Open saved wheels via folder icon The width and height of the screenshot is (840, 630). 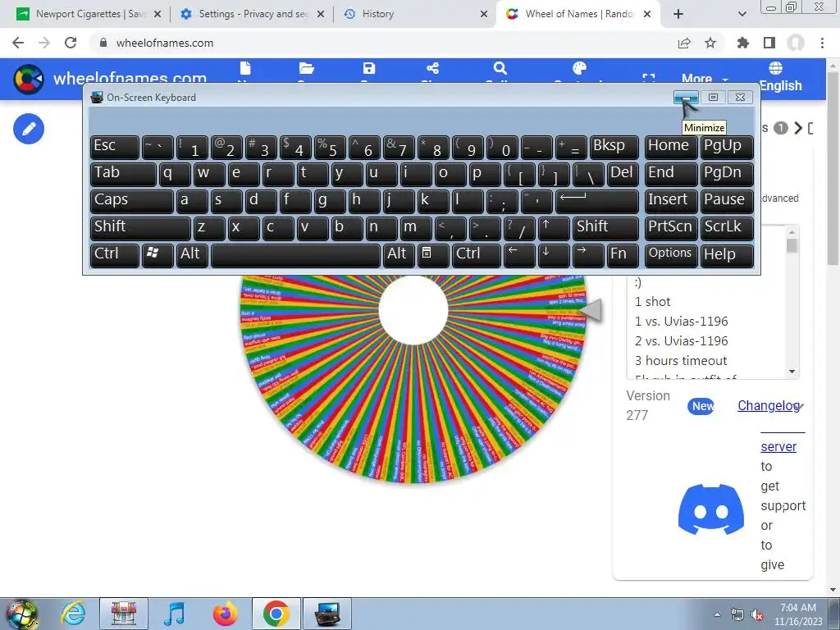pyautogui.click(x=307, y=68)
